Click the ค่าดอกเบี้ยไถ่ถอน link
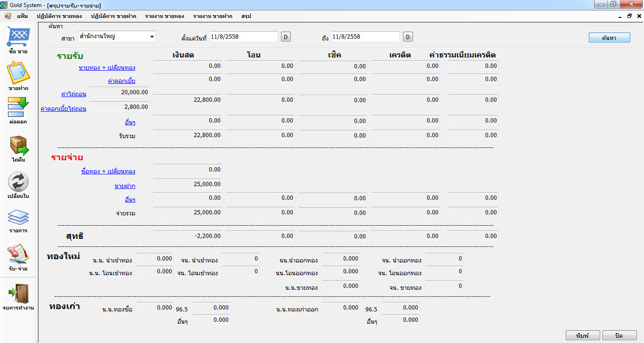Viewport: 644px width, 343px height. pos(63,109)
